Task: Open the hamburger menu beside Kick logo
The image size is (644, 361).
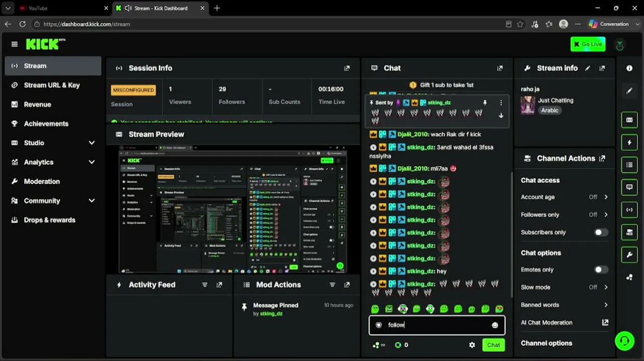Action: pyautogui.click(x=15, y=44)
